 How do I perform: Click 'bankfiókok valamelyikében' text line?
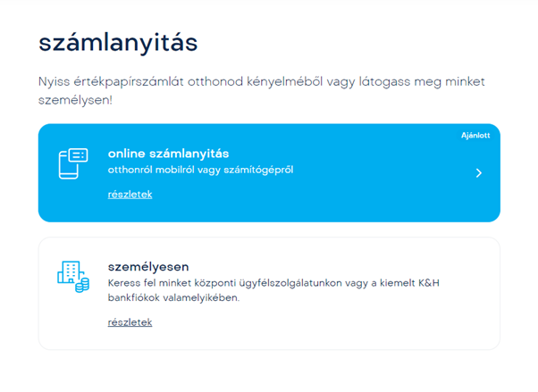(x=172, y=298)
